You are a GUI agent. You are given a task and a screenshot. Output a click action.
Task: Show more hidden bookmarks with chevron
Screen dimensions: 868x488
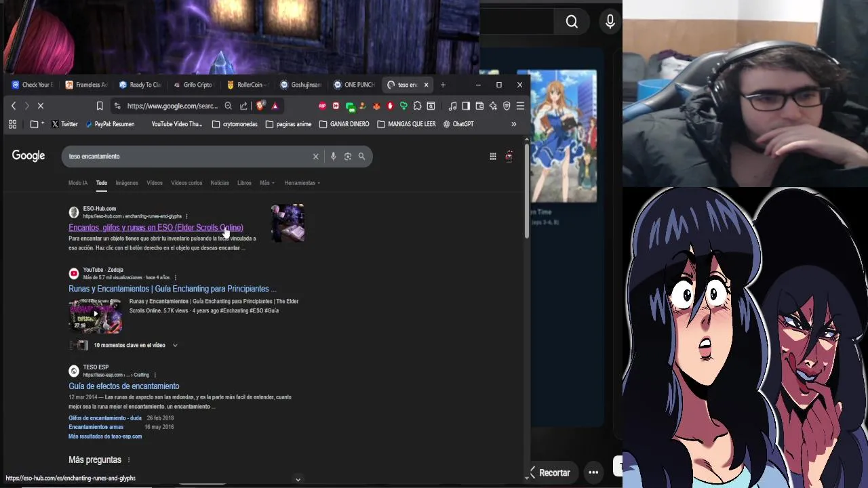point(513,124)
